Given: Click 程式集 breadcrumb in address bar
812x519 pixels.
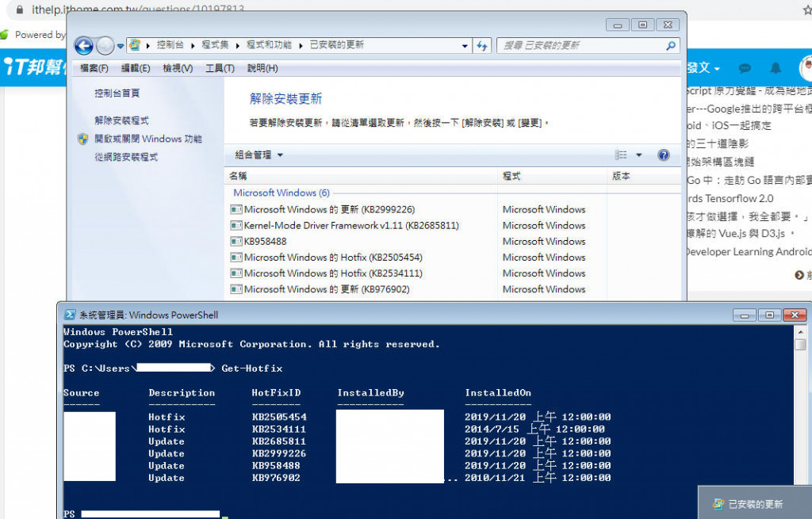Looking at the screenshot, I should [215, 45].
